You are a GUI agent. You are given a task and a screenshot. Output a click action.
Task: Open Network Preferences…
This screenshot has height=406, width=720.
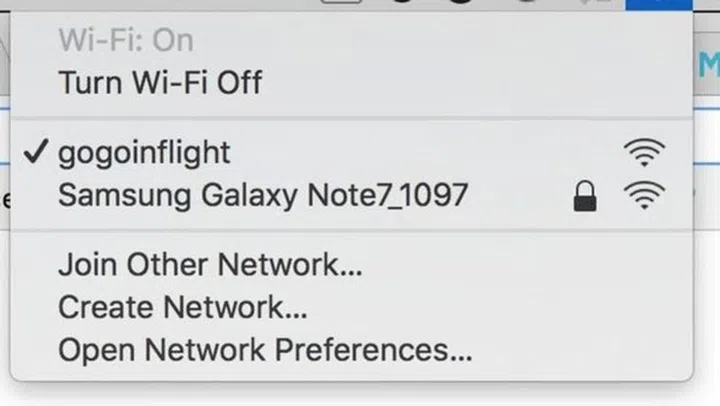[351, 350]
